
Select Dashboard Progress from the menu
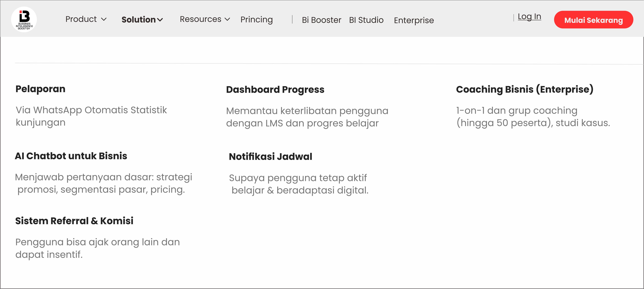click(x=275, y=90)
